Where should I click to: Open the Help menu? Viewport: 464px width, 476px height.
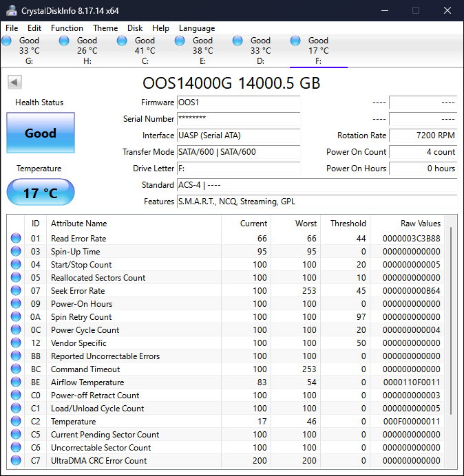[x=160, y=28]
